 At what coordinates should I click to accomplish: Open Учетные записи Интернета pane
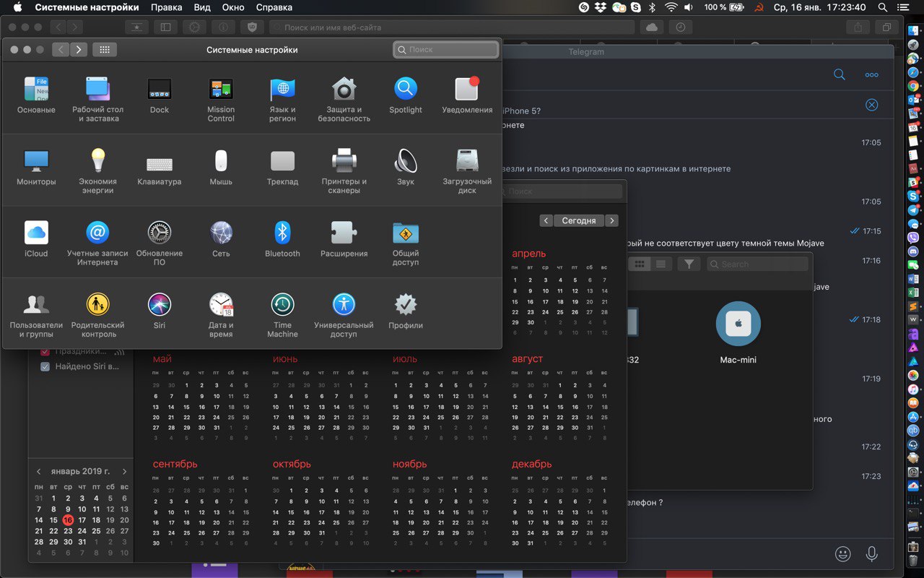[x=97, y=243]
